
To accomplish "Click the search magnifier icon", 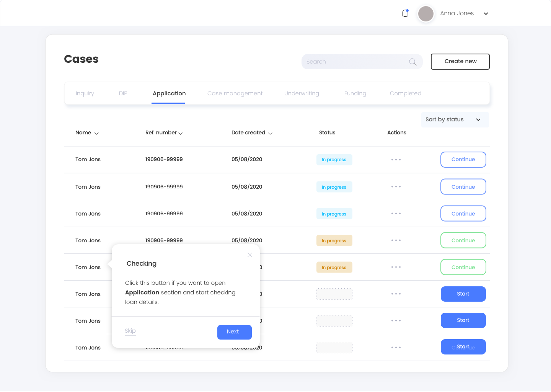I will 412,62.
